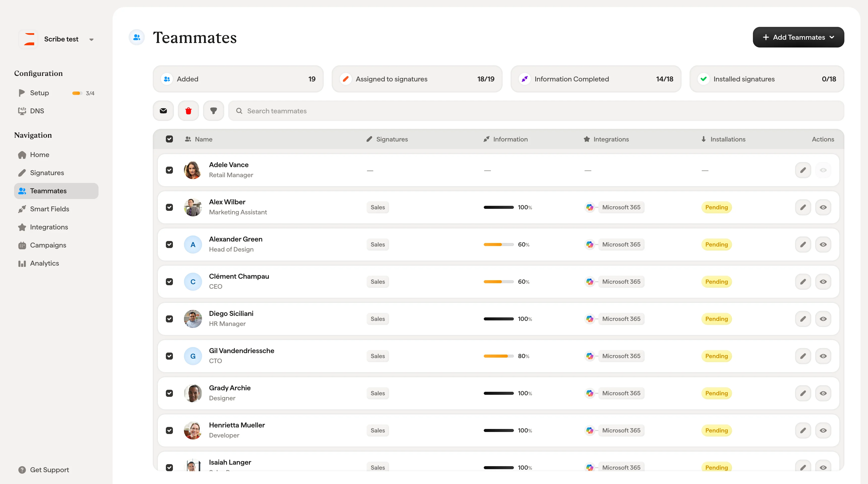Click the Scribe test logo icon
The height and width of the screenshot is (484, 868).
coord(29,39)
